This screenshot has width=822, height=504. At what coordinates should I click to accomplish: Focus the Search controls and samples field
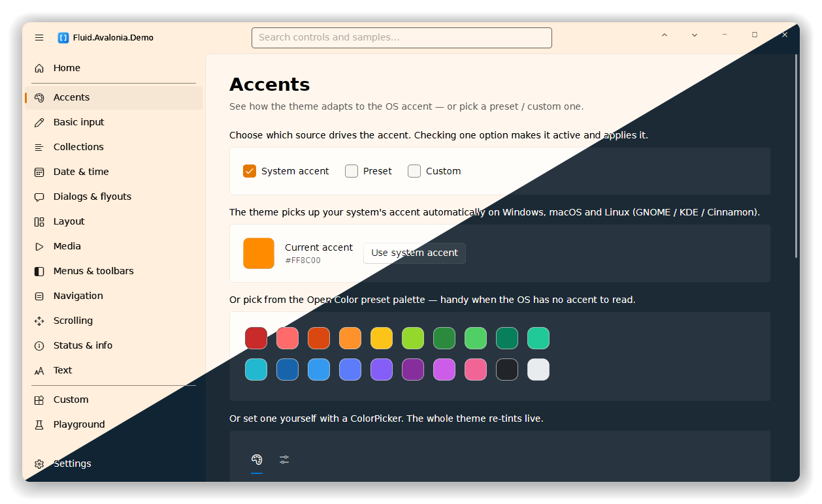tap(402, 38)
